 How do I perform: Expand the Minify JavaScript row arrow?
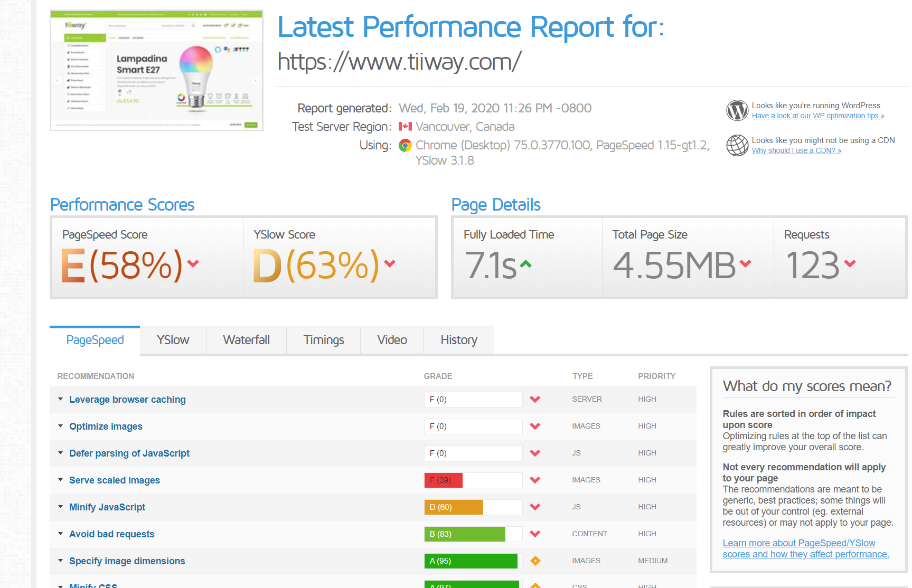(x=60, y=507)
